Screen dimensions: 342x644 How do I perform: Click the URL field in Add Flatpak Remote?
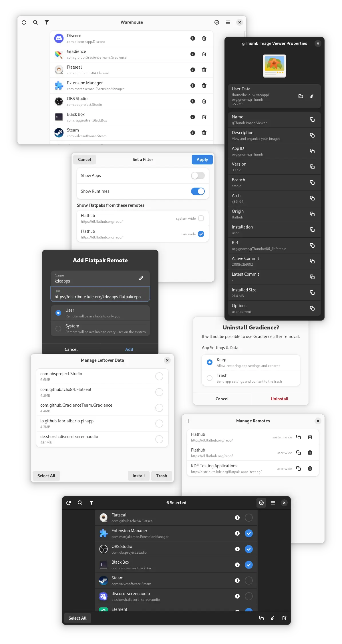[100, 294]
